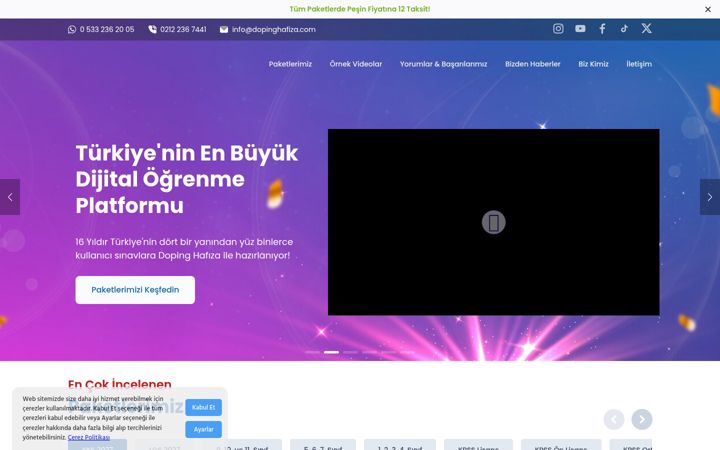Close the top announcement banner

[x=708, y=9]
